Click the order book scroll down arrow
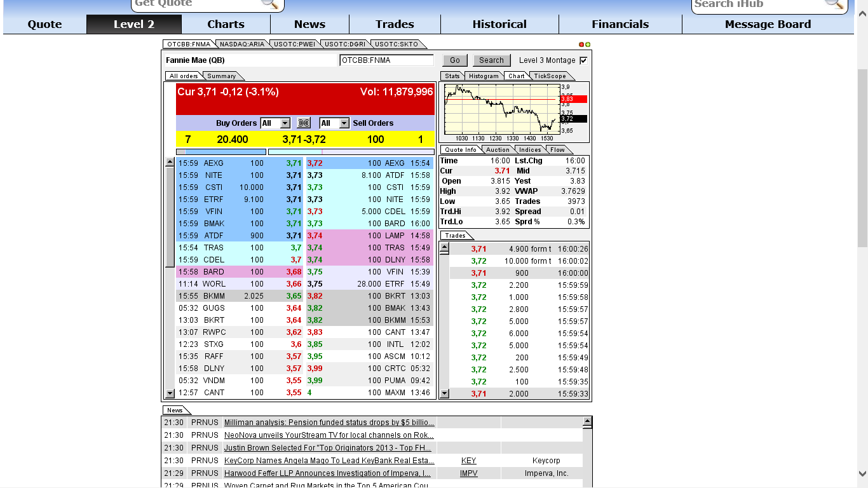Viewport: 868px width, 488px height. [170, 393]
